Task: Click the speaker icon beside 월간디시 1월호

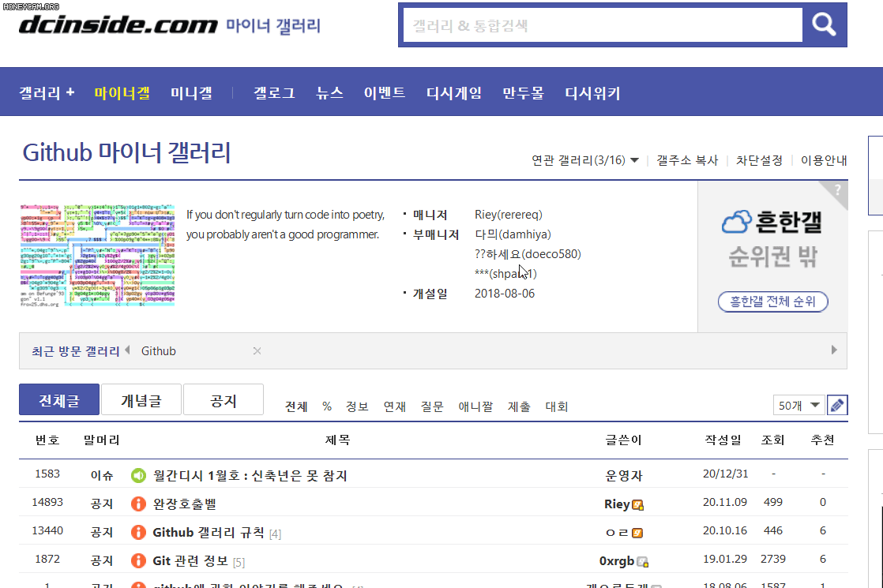Action: 138,475
